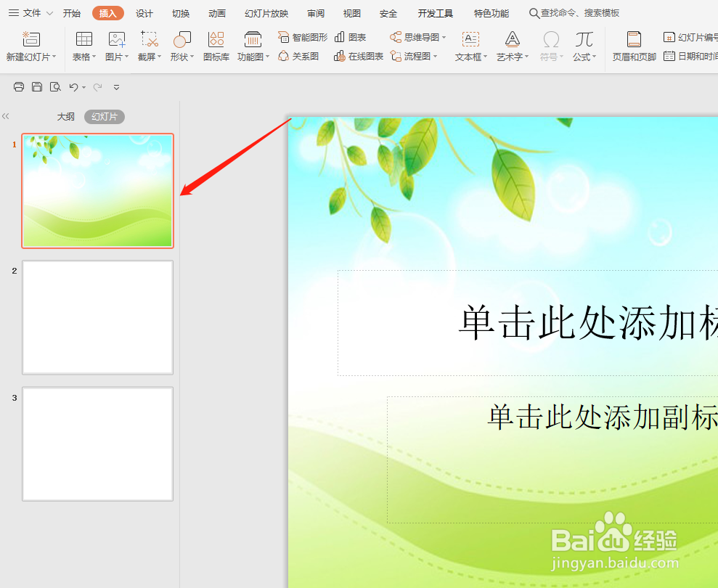Click the 图片 picture insert icon
This screenshot has width=718, height=588.
pos(117,39)
